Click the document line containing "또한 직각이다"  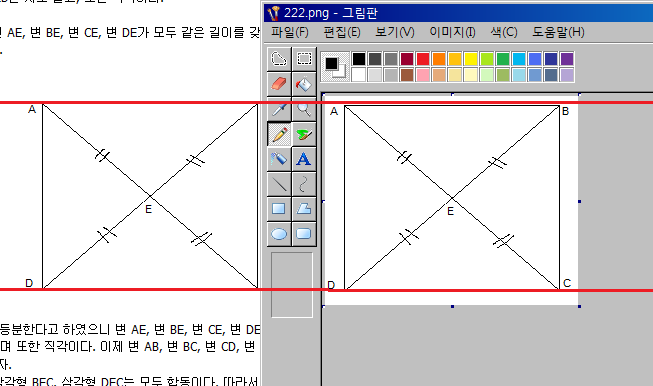(128, 346)
